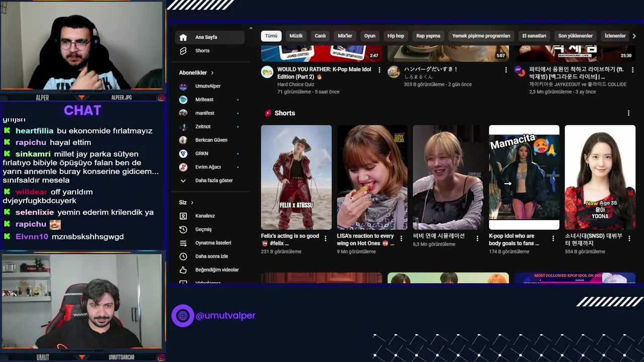Screen dimensions: 644x362
Task: Select the Hip hop filter chip
Action: [x=396, y=36]
